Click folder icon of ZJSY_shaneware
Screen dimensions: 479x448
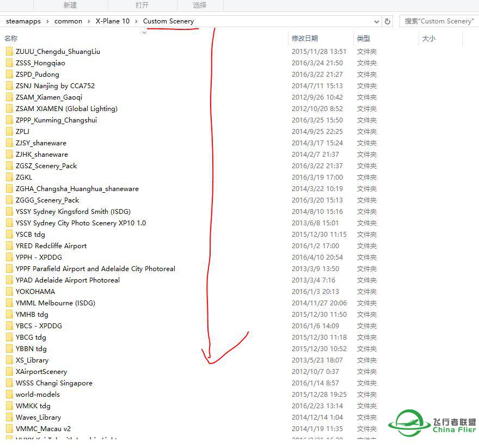click(x=9, y=143)
